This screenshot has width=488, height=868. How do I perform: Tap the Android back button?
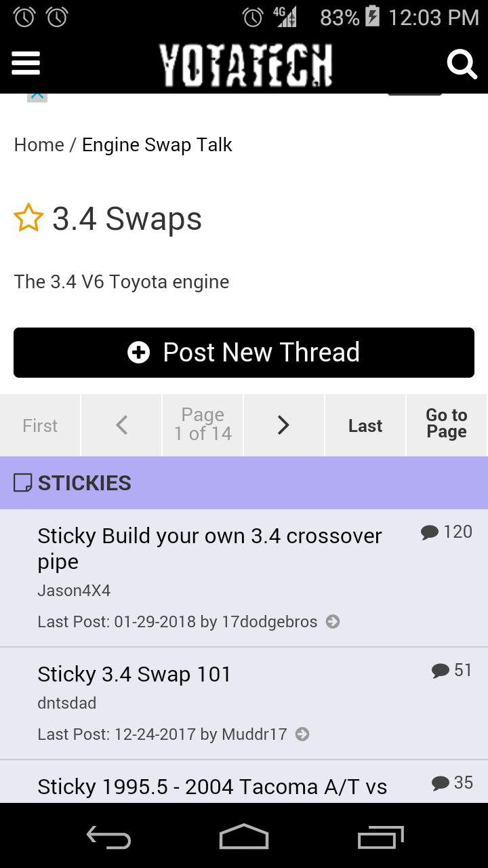(108, 838)
